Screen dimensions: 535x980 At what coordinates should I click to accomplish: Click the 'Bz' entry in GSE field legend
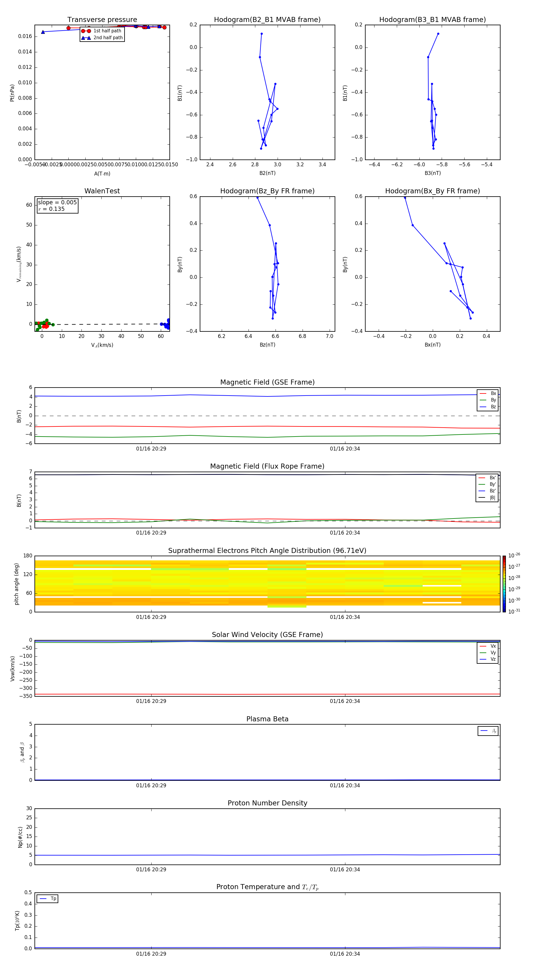click(x=488, y=407)
